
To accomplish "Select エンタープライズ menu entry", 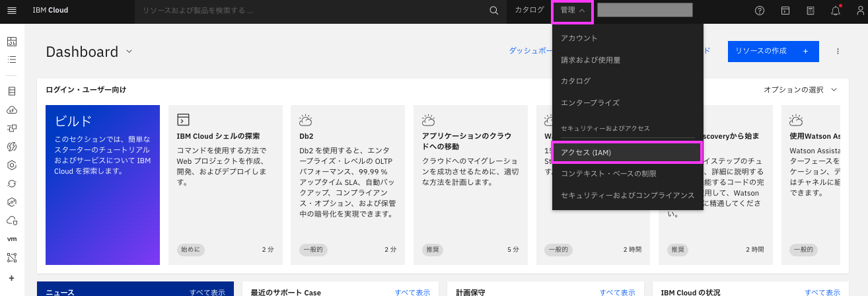I will pyautogui.click(x=628, y=103).
